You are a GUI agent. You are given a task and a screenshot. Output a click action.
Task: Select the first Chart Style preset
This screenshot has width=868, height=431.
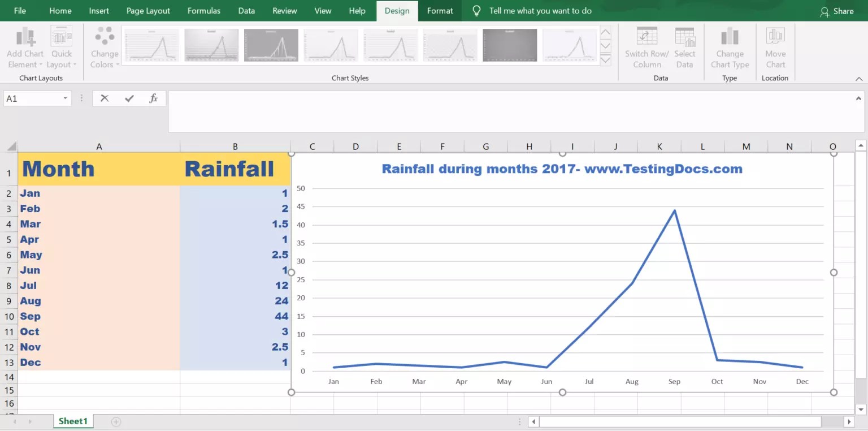pos(151,45)
